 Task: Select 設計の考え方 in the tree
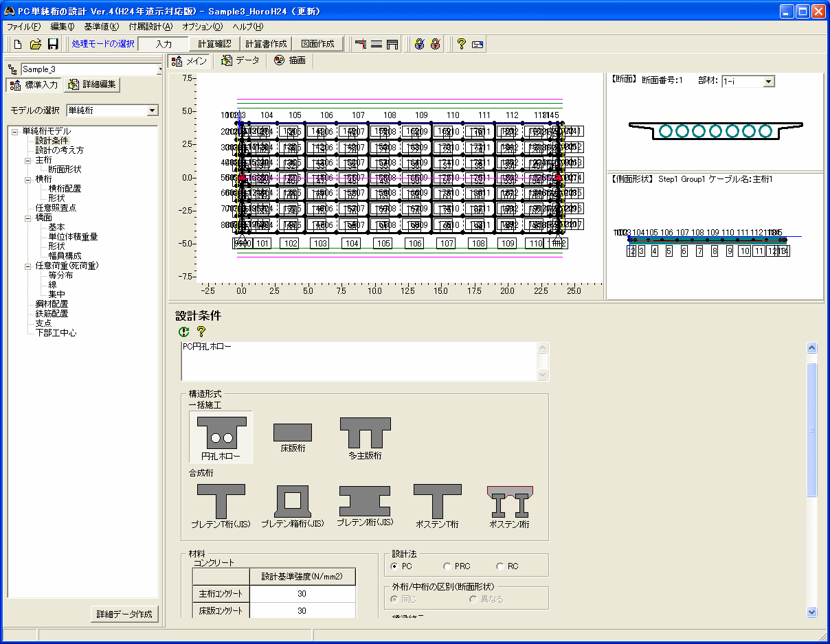click(60, 150)
